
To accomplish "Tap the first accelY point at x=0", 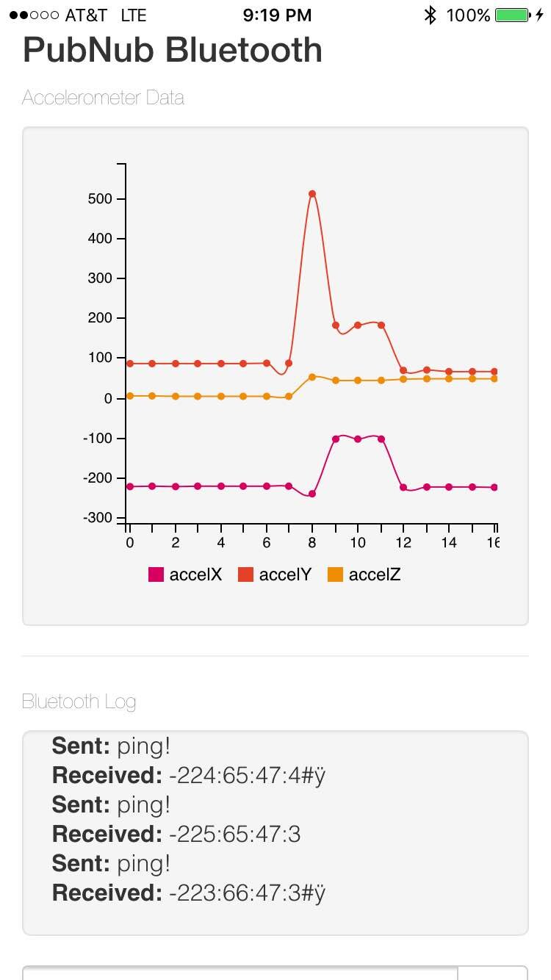I will (x=130, y=364).
